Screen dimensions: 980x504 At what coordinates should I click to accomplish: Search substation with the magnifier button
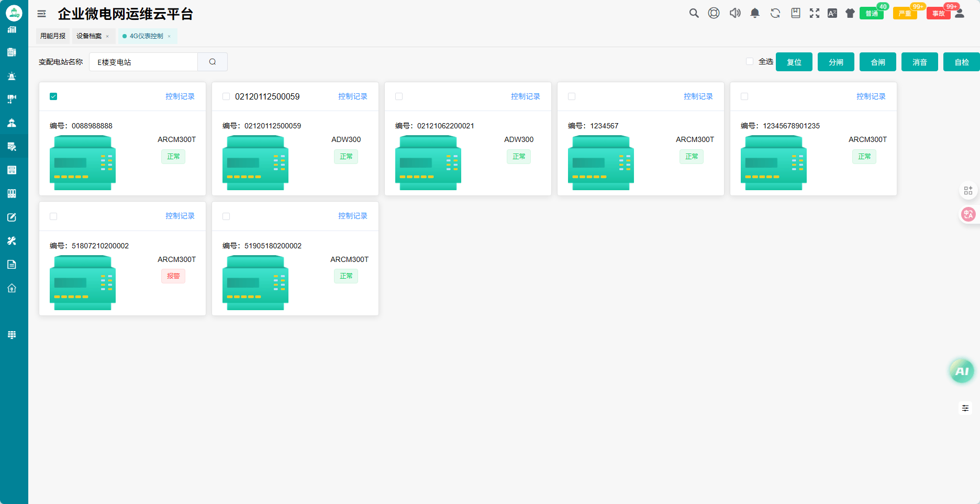click(213, 62)
